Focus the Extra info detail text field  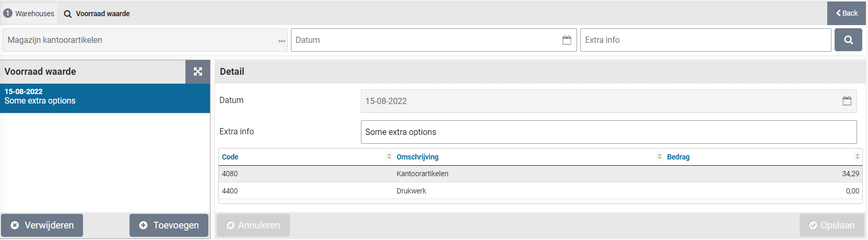coord(608,132)
